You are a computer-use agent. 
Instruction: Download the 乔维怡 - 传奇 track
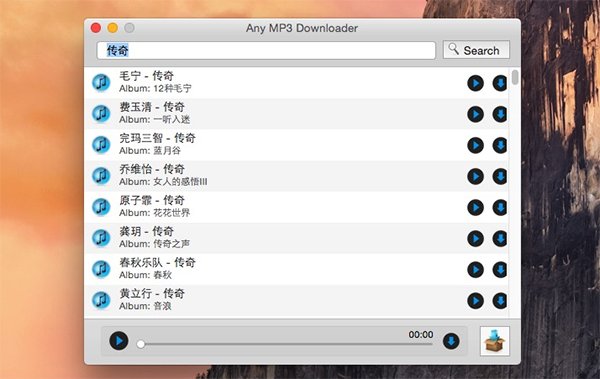(500, 176)
